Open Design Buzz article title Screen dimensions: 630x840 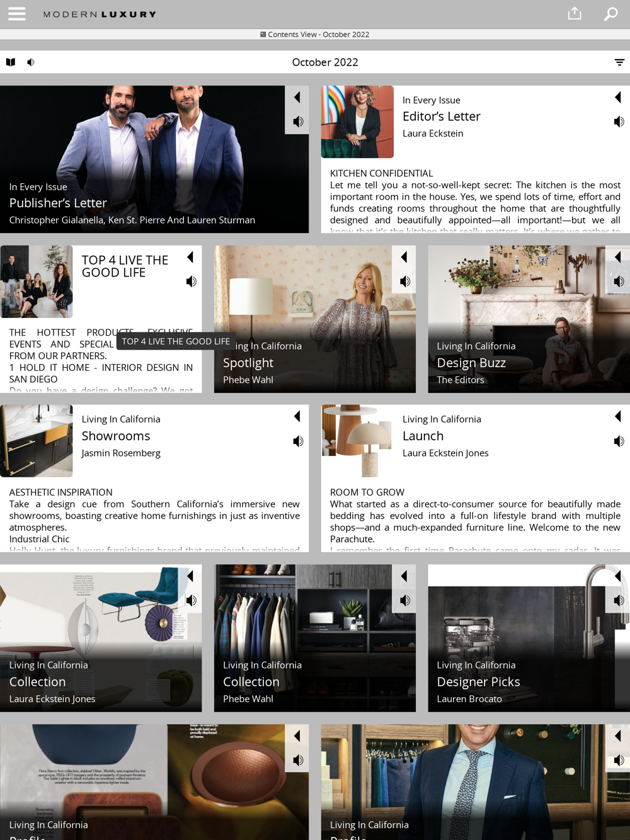(x=471, y=363)
